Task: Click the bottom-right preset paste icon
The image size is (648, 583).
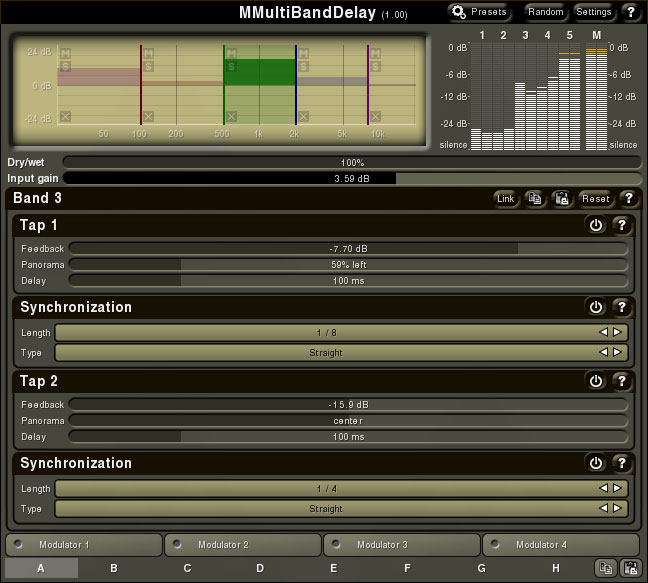Action: [631, 568]
